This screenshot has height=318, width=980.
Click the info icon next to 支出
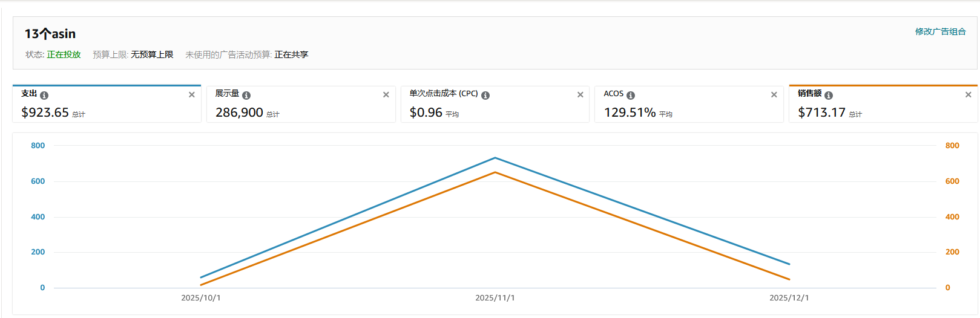pos(44,96)
